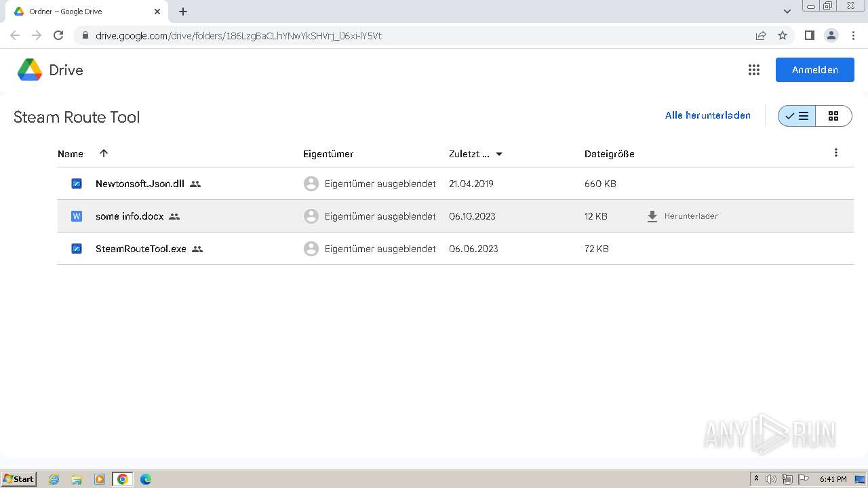
Task: Open Chrome side panel
Action: click(809, 35)
